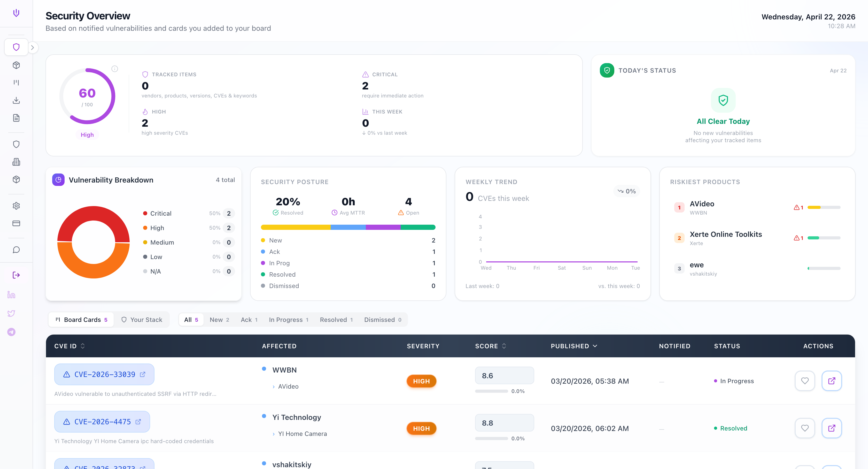868x469 pixels.
Task: Open the Twitter link icon
Action: pos(11,314)
